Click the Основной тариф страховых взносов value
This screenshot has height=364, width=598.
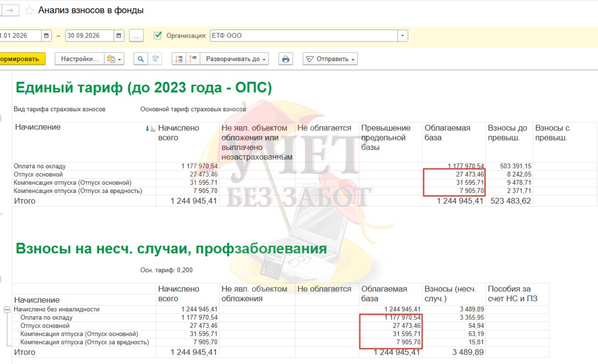(193, 109)
